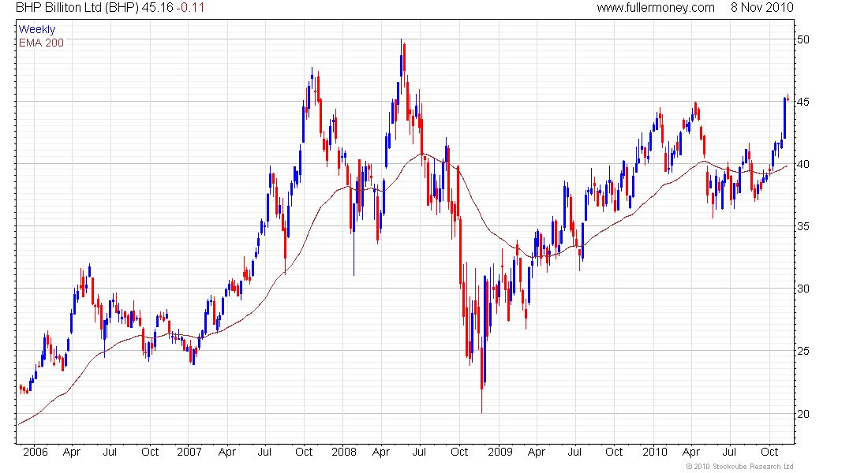Click the BHP Billiton Ltd (BHP) title
The image size is (868, 473).
point(77,8)
